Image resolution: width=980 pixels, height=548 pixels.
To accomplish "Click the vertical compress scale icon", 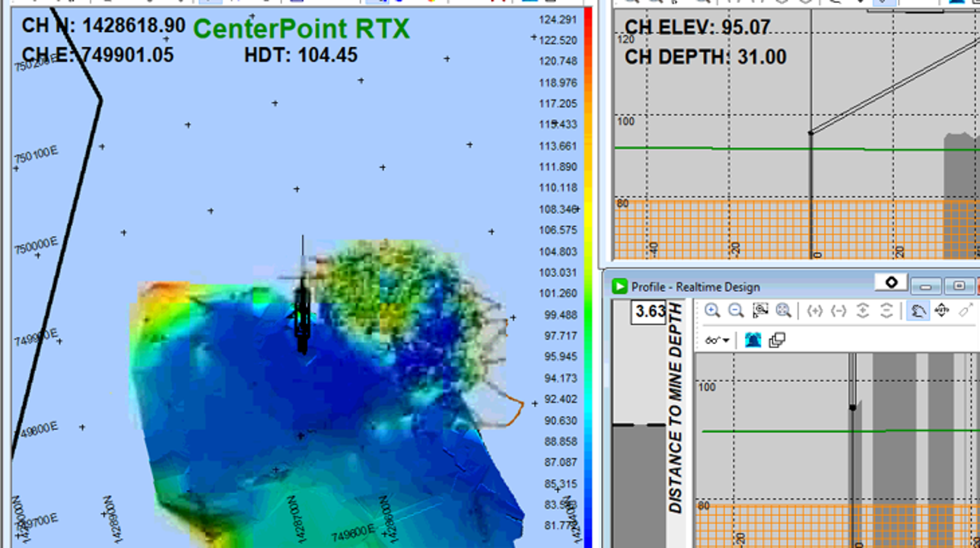I will pyautogui.click(x=886, y=311).
